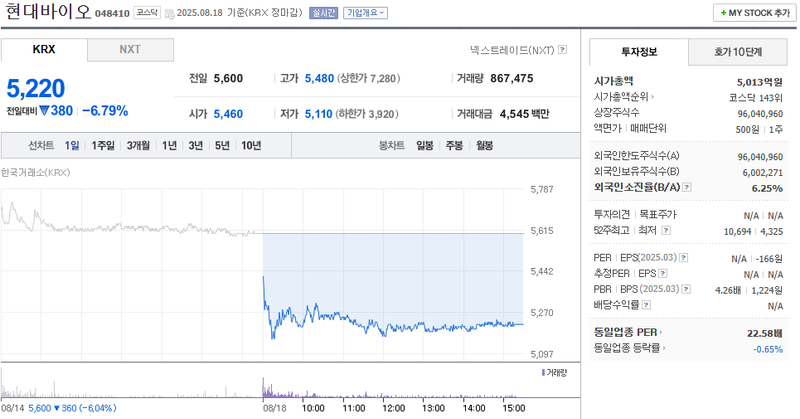Click the 시가 value 5,460

pos(228,114)
